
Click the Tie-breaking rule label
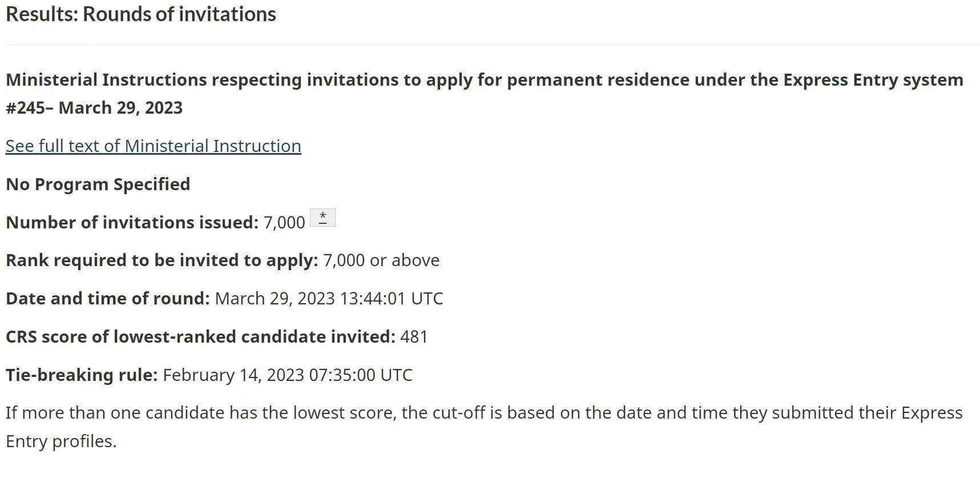82,375
